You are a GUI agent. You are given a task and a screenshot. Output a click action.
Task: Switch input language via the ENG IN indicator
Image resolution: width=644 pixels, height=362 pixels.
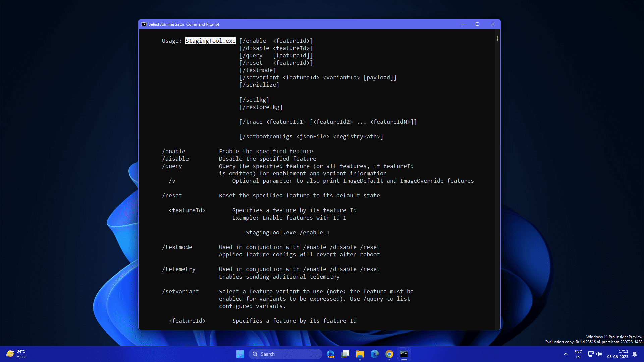(x=578, y=354)
